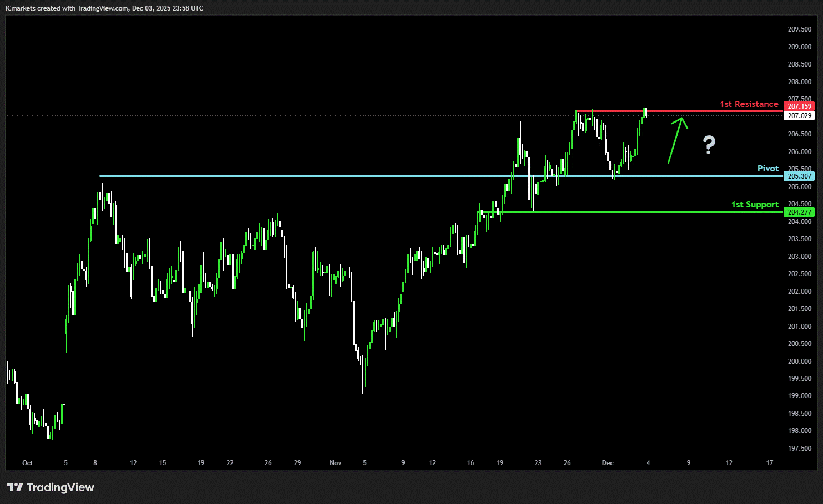Select the green 204.277 support price tag

[799, 212]
